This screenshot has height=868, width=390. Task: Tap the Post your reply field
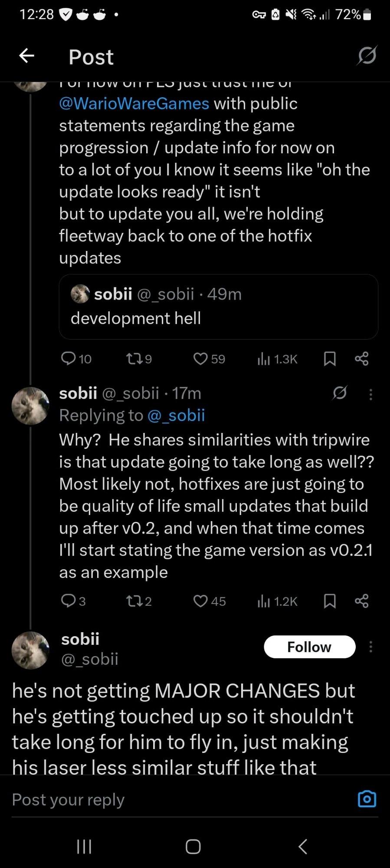tap(174, 799)
